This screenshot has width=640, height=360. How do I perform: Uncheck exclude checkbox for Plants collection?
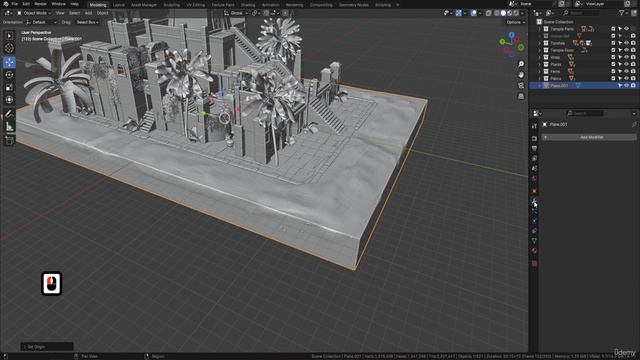tap(613, 64)
